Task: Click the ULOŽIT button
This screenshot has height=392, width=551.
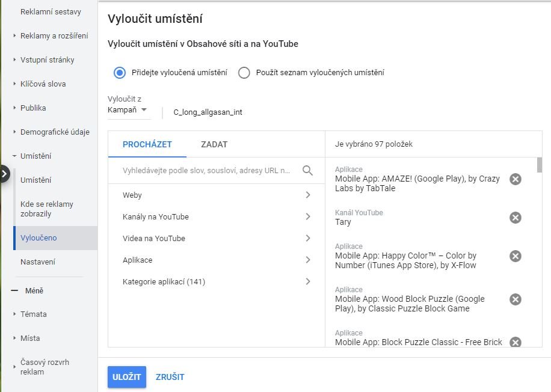Action: point(127,377)
